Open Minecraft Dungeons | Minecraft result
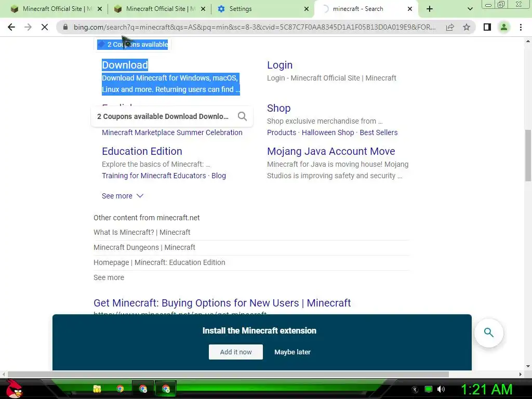Screen dimensions: 532x399 [x=144, y=247]
